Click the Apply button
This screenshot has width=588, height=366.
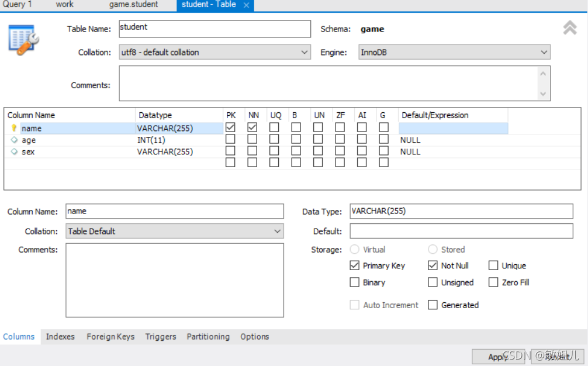click(499, 357)
